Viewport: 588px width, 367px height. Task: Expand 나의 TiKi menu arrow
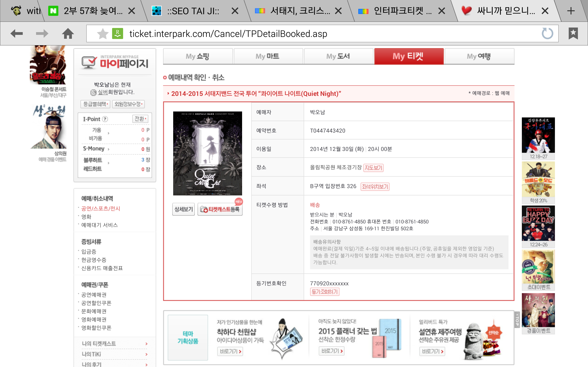pyautogui.click(x=146, y=354)
